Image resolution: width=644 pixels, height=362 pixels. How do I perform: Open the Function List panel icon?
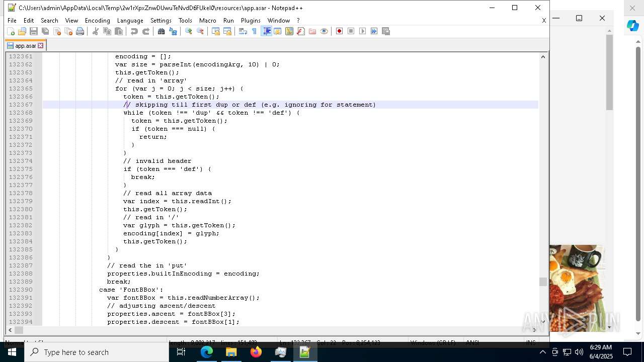click(x=301, y=31)
